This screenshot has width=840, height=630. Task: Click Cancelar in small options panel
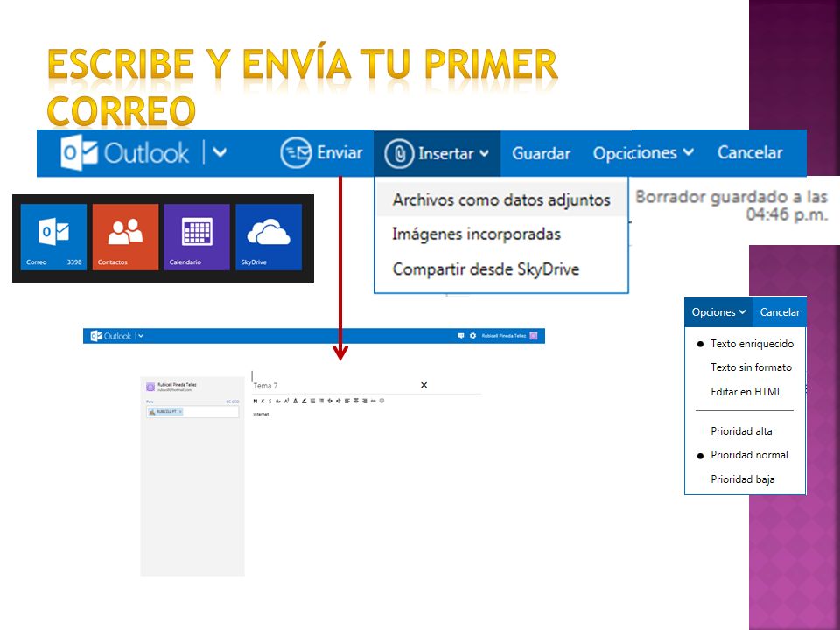pyautogui.click(x=780, y=312)
